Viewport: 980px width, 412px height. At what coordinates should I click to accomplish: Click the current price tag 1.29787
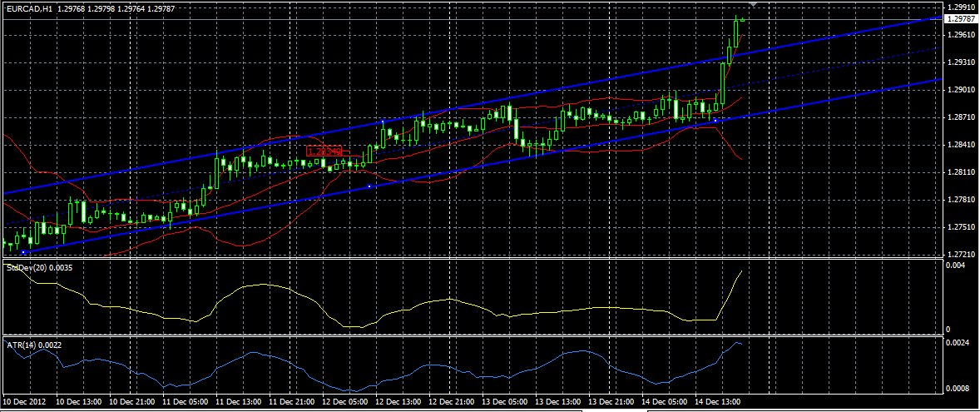pos(961,19)
